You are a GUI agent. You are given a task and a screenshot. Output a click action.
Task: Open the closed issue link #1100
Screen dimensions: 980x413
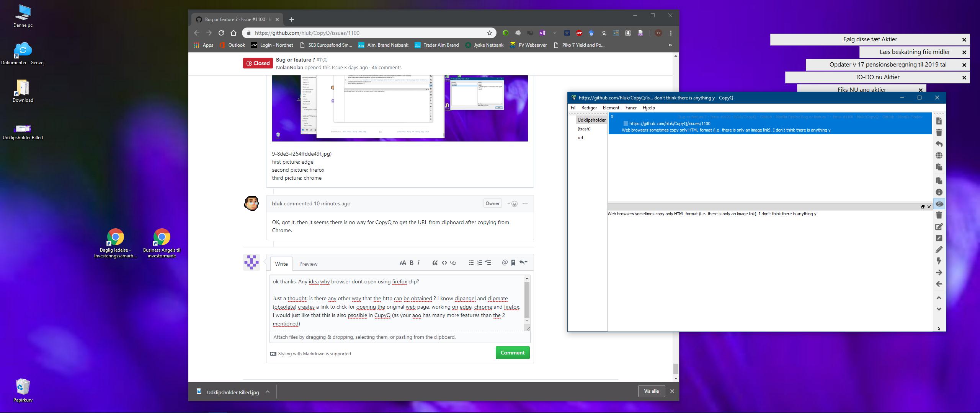[x=322, y=60]
